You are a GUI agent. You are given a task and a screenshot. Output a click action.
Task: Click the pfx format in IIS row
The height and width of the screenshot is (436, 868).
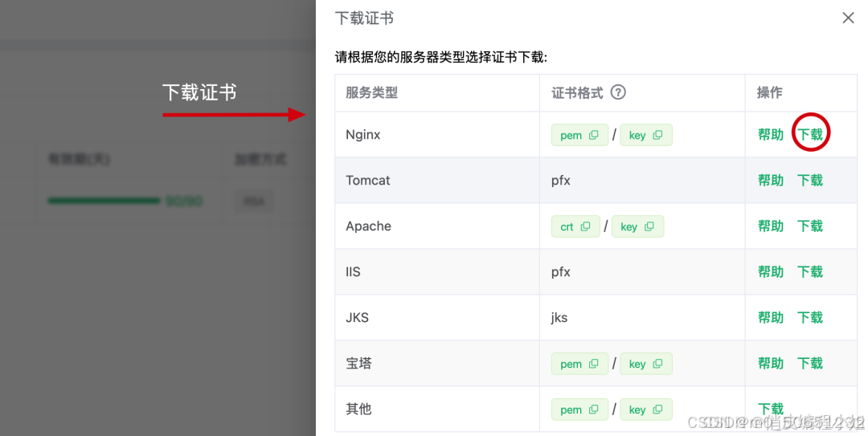tap(561, 272)
